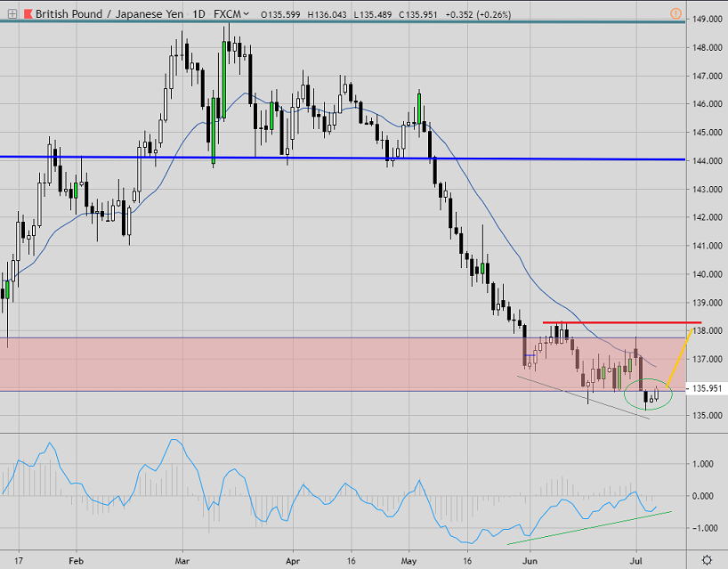The image size is (728, 569).
Task: Click the Jun date label
Action: 530,561
